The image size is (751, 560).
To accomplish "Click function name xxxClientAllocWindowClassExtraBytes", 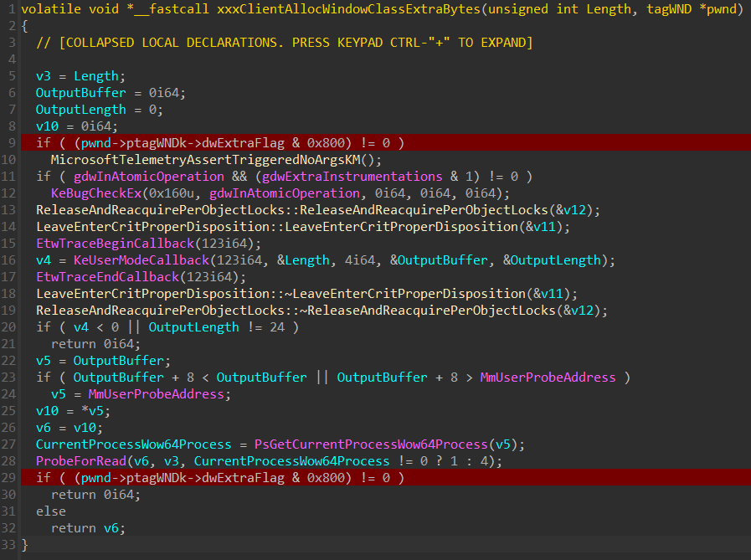I will 348,9.
